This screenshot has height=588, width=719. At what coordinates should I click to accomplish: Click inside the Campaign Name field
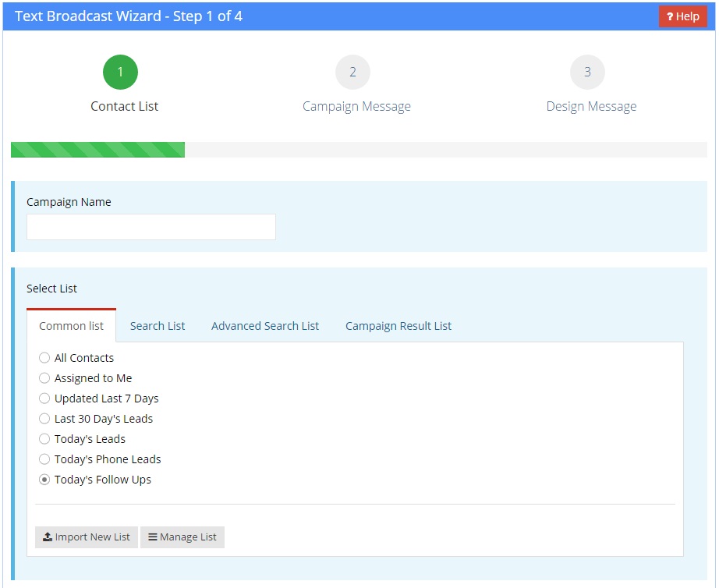pyautogui.click(x=151, y=226)
